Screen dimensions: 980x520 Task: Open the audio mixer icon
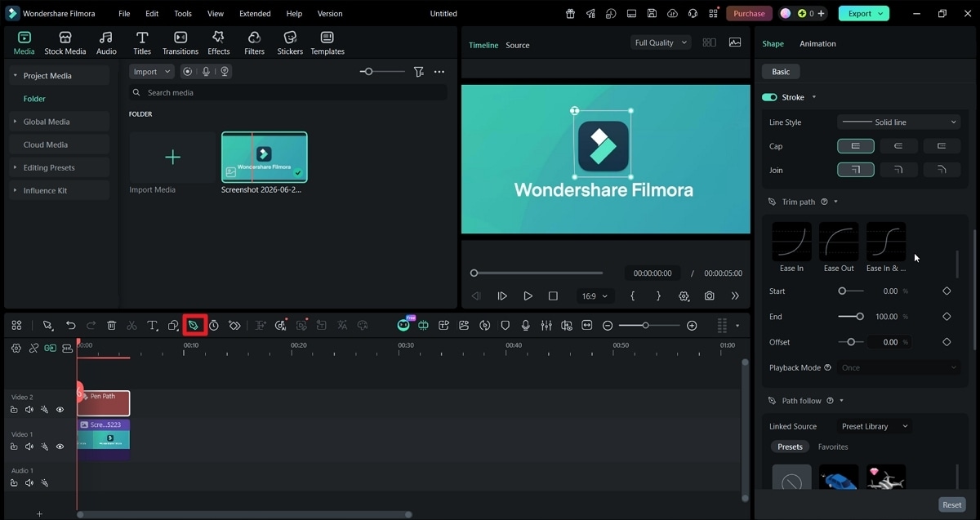tap(546, 326)
